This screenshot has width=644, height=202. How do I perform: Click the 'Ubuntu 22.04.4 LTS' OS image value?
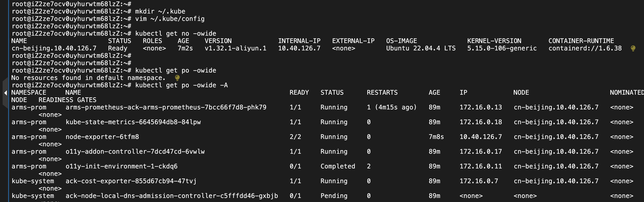click(420, 48)
